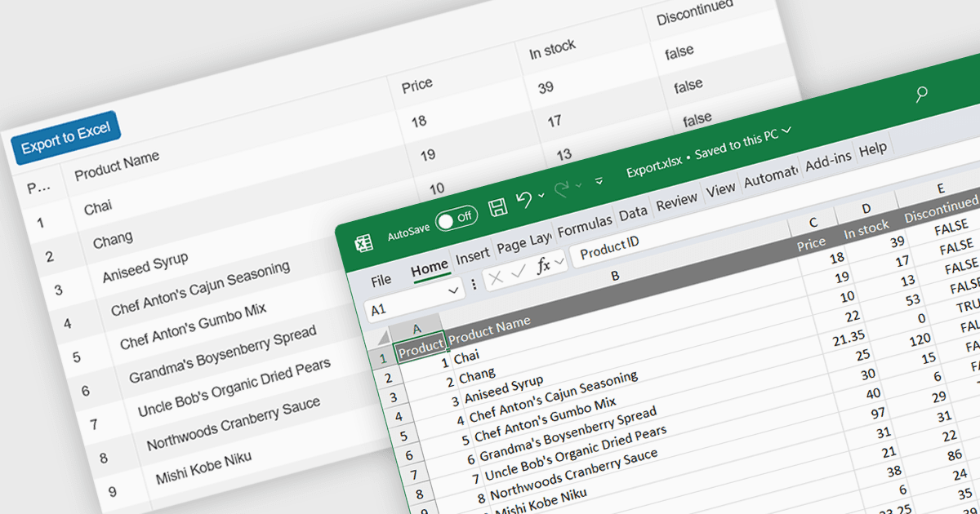The image size is (980, 514).
Task: Select row 1 header in Excel
Action: (382, 359)
